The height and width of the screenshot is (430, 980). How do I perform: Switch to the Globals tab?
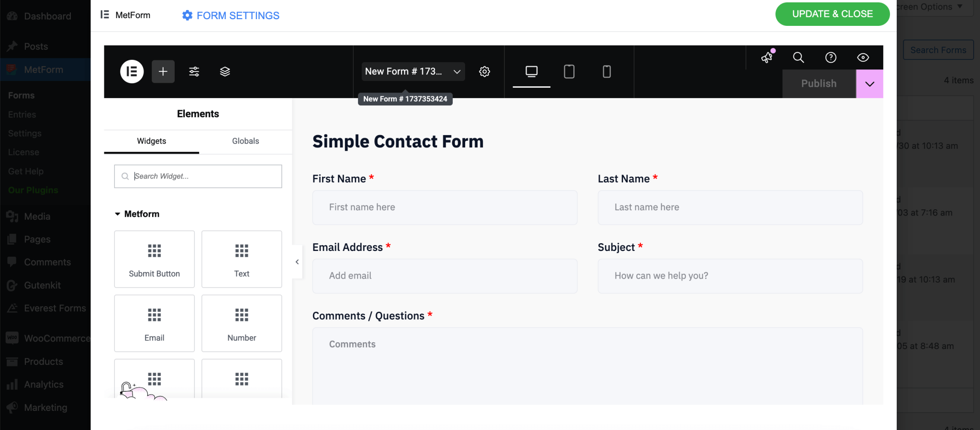point(245,141)
